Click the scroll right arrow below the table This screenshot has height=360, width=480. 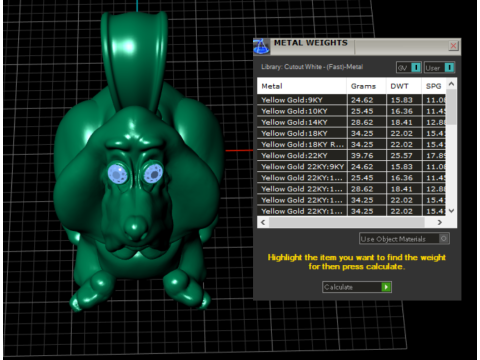pyautogui.click(x=440, y=222)
